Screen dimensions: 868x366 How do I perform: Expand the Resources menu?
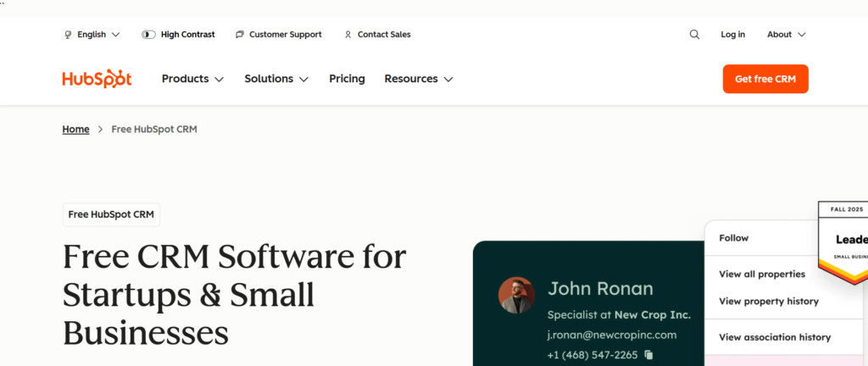click(x=418, y=79)
